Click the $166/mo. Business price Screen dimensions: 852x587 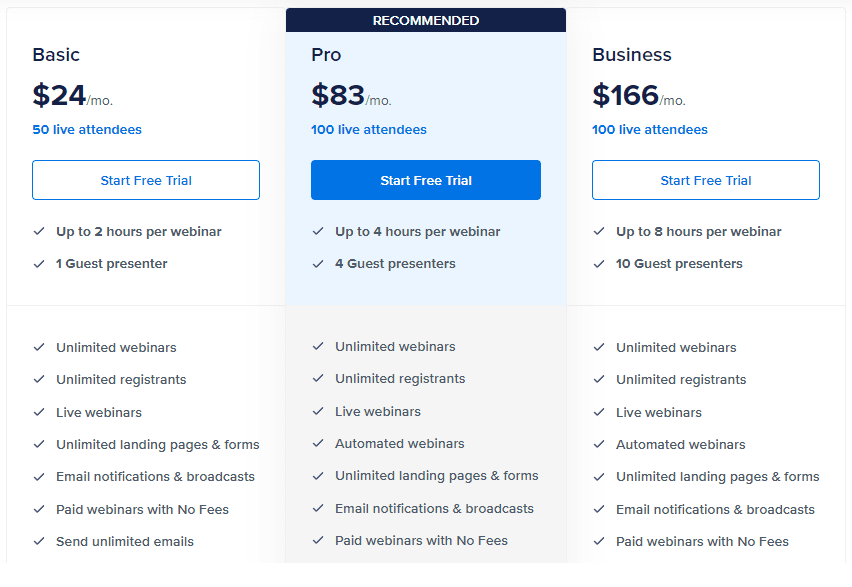pos(638,96)
